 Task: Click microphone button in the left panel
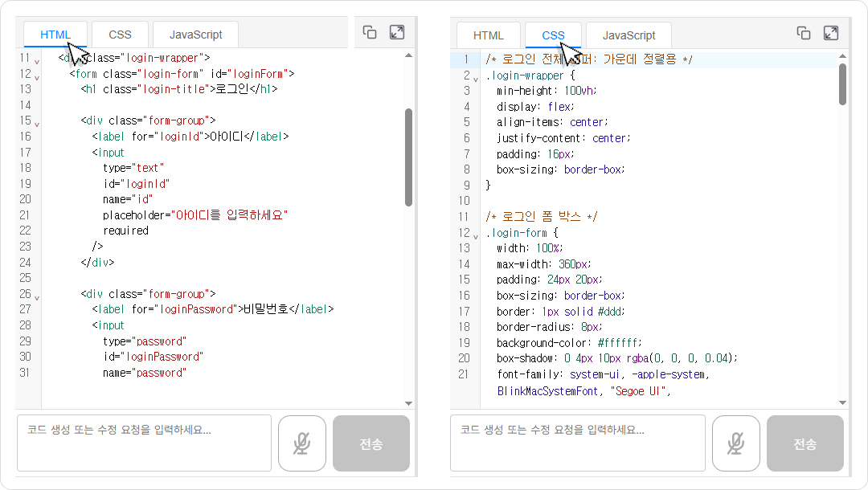(x=302, y=443)
